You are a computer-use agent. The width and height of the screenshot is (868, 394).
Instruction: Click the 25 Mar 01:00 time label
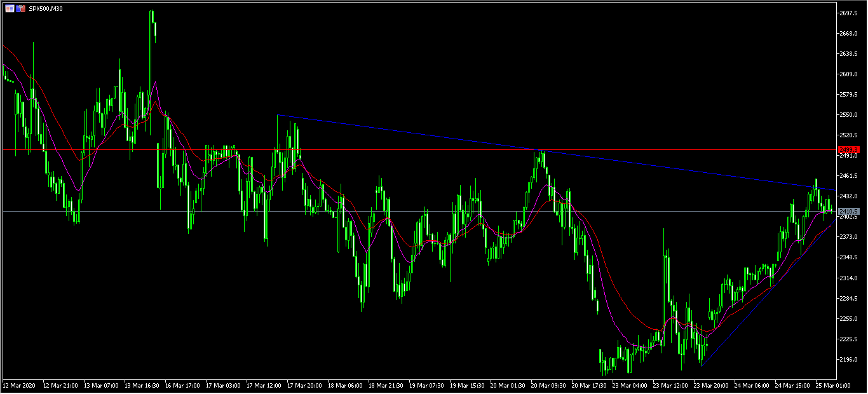pos(833,385)
